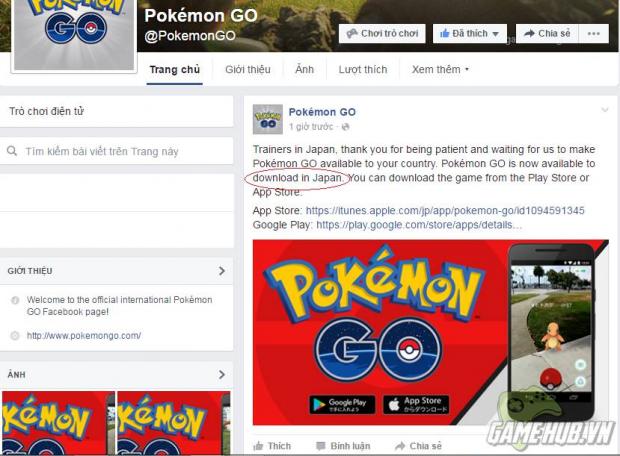Expand the GIỚI THIỆU section arrow
620x456 pixels.
[x=222, y=271]
